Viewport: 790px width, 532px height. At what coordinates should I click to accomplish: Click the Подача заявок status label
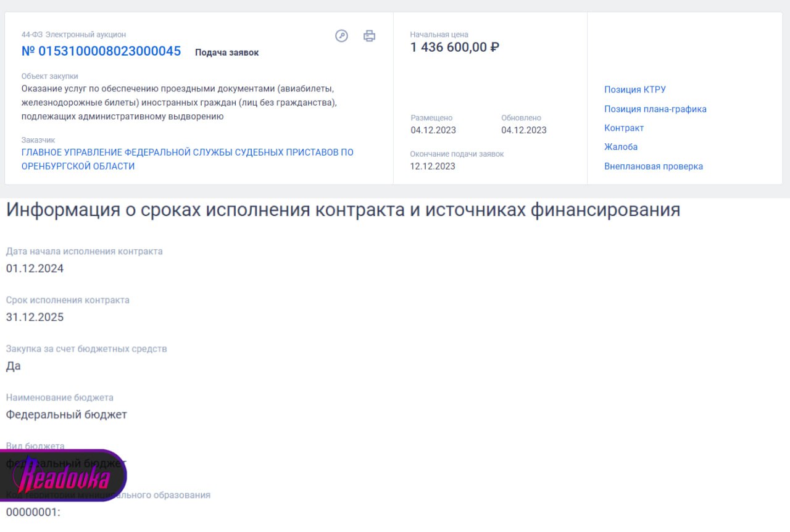227,52
